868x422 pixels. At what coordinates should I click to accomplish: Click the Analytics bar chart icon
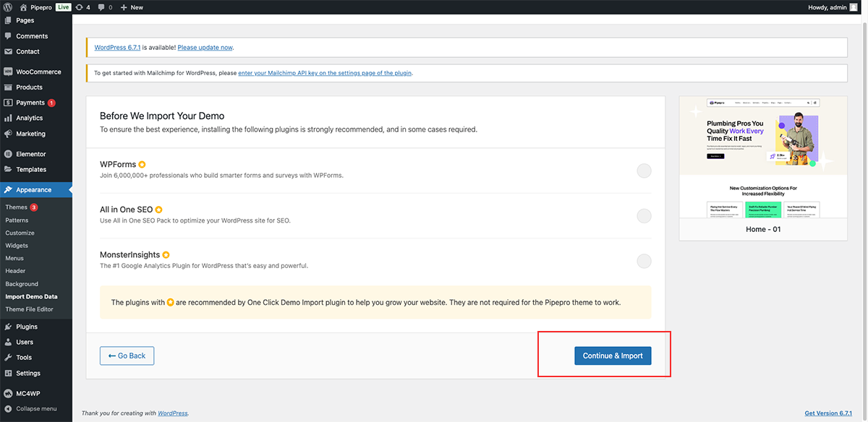click(8, 118)
